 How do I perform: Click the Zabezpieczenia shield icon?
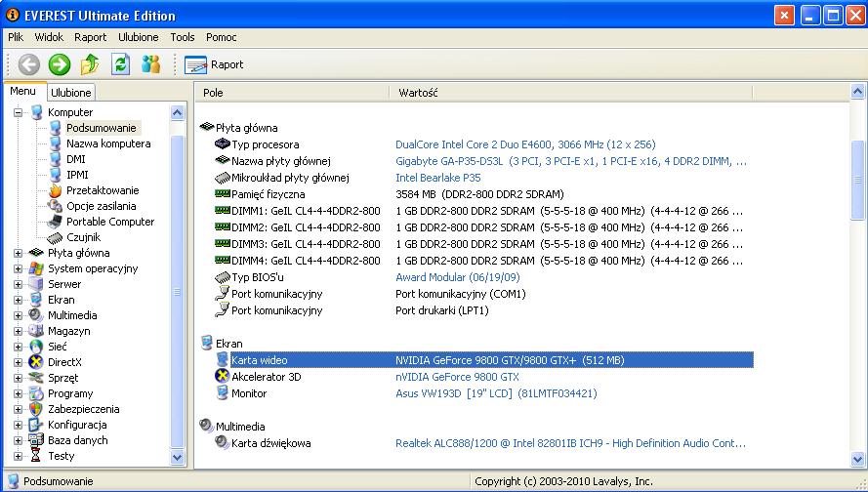point(36,409)
